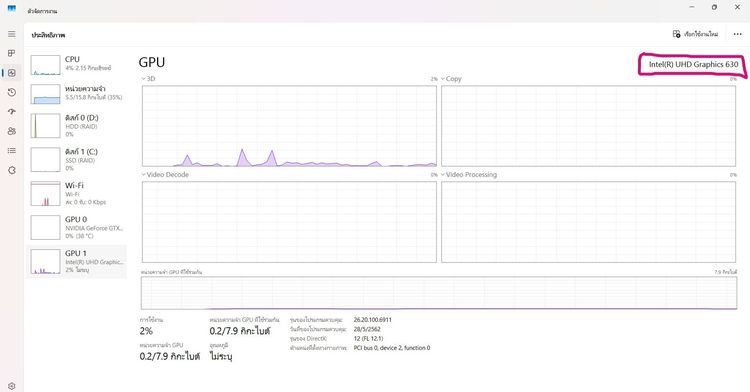This screenshot has height=392, width=750.
Task: Open the hamburger navigation menu
Action: point(11,34)
